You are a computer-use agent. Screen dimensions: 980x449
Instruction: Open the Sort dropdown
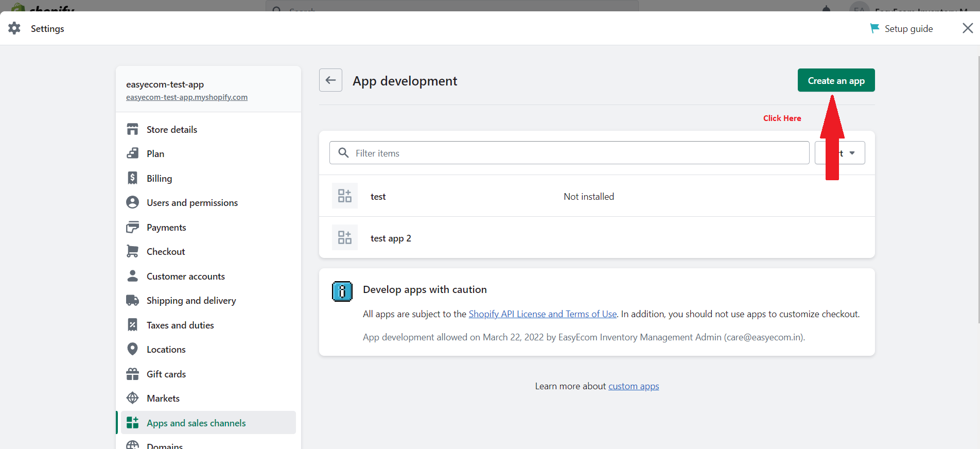tap(839, 153)
